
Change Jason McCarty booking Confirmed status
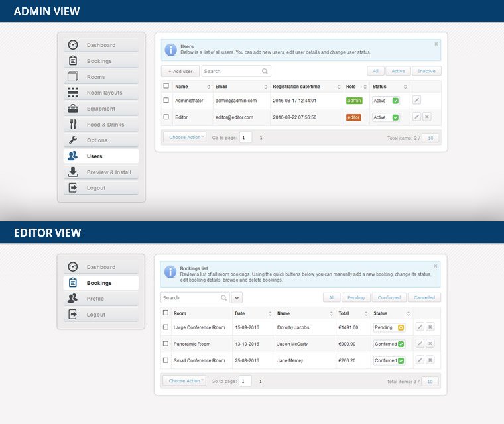click(389, 344)
